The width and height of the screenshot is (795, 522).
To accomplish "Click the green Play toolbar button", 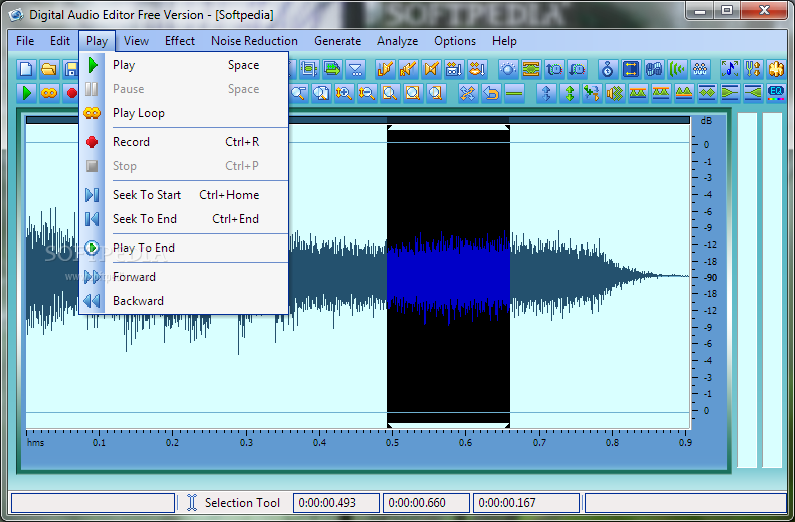I will tap(26, 93).
